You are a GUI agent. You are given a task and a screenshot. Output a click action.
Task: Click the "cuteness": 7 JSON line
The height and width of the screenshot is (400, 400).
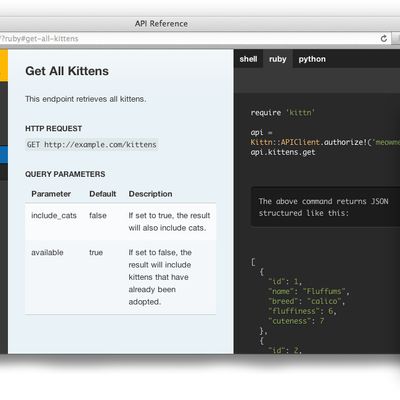[x=296, y=321]
